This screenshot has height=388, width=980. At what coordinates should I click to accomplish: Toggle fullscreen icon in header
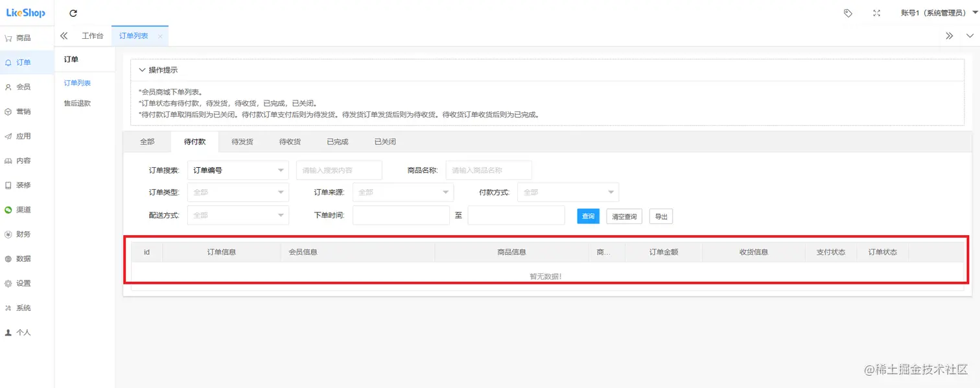tap(877, 13)
